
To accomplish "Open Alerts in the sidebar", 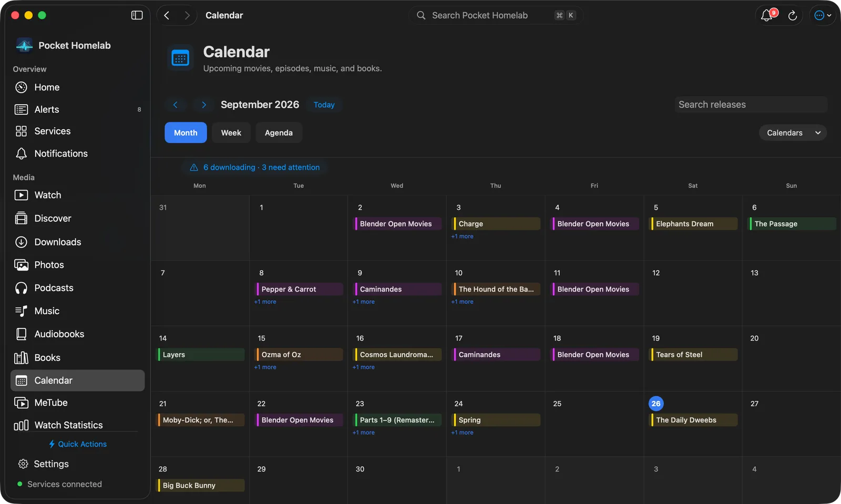I will pyautogui.click(x=77, y=109).
